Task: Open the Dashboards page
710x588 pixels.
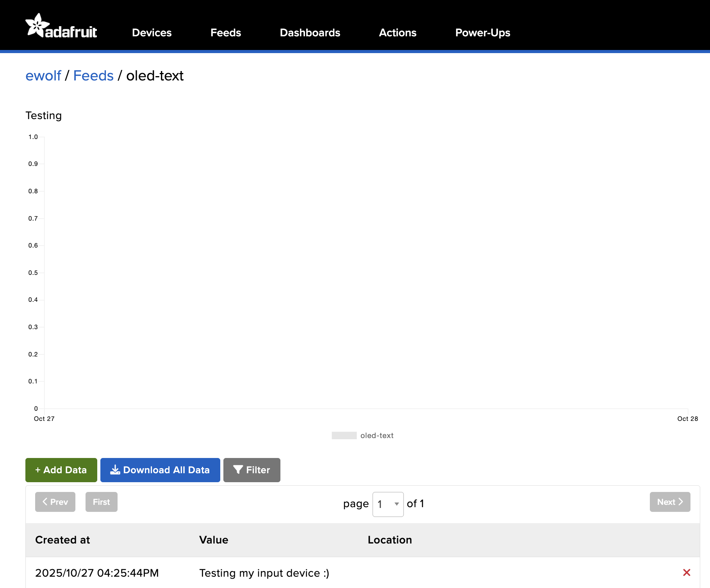Action: pos(310,33)
